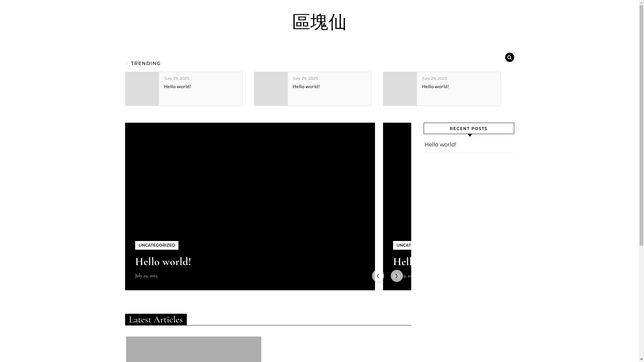Go to next slide arrow
The width and height of the screenshot is (644, 362).
[396, 276]
